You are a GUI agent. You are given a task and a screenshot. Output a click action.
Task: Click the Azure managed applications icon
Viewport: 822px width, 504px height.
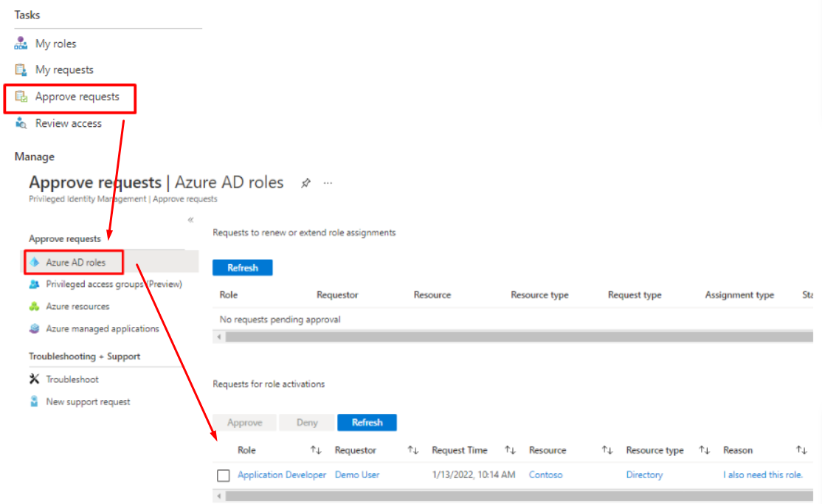[x=34, y=328]
